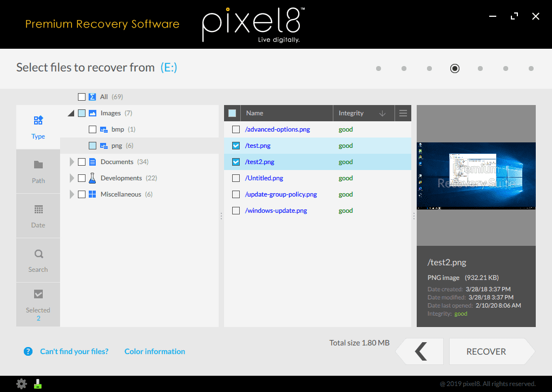Image resolution: width=552 pixels, height=392 pixels.
Task: Collapse the Images tree node
Action: [71, 113]
